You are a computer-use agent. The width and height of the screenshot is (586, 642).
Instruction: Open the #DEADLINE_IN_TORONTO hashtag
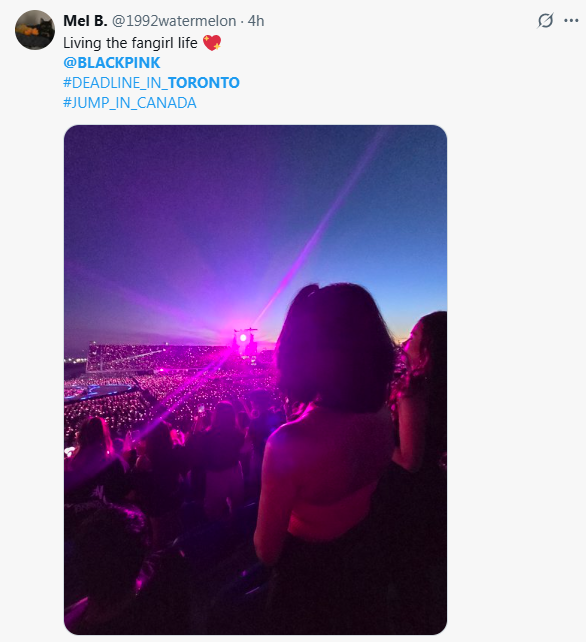point(151,83)
